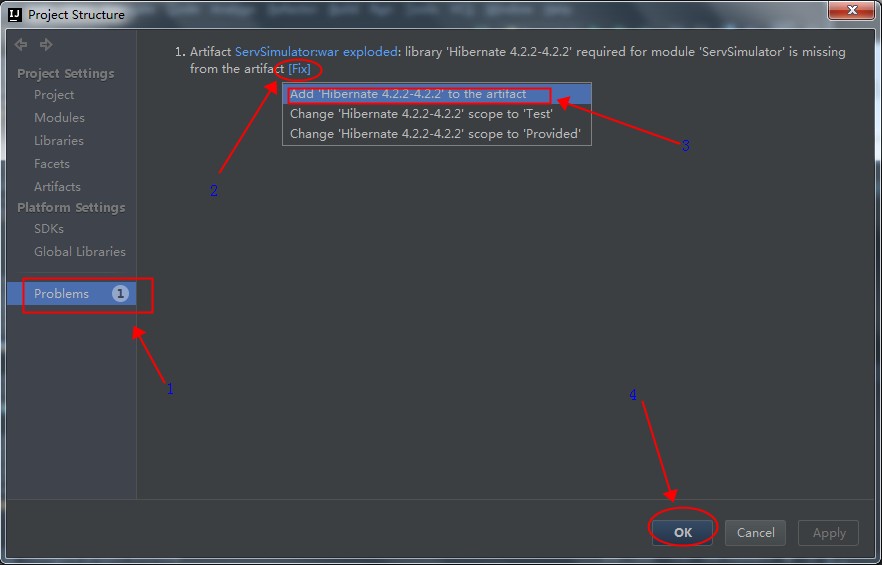Open the Facets settings page
This screenshot has height=565, width=882.
(52, 164)
